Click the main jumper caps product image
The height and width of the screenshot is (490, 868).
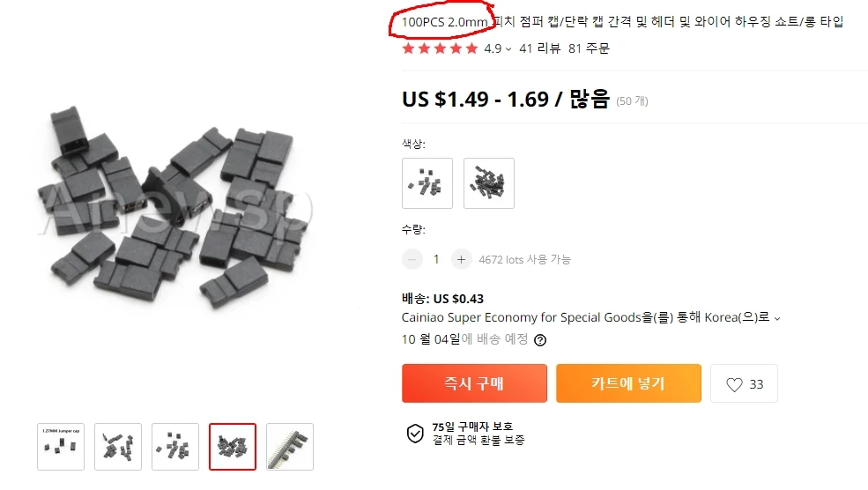pyautogui.click(x=174, y=209)
